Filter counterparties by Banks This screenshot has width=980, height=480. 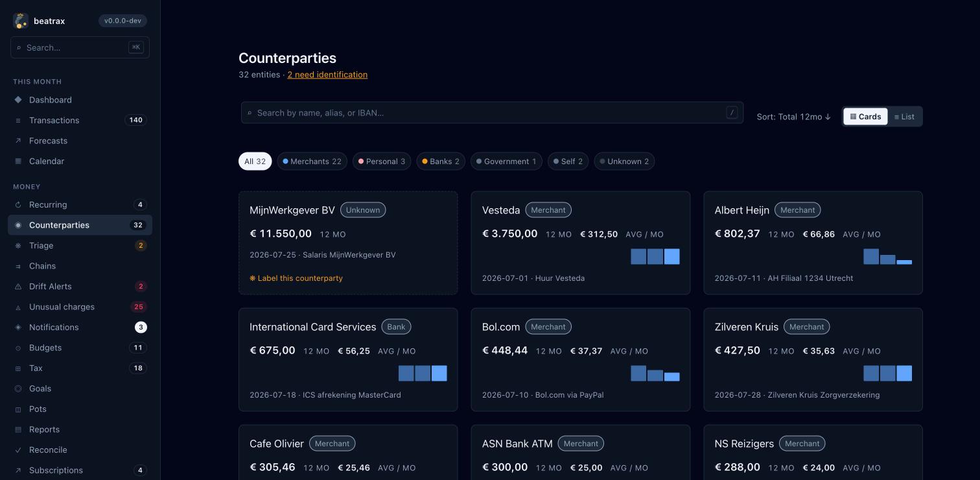point(441,162)
